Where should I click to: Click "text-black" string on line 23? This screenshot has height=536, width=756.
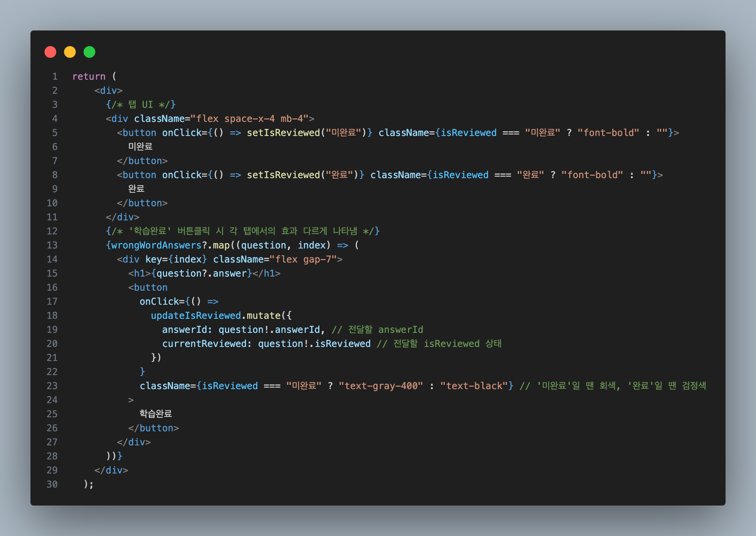[474, 386]
